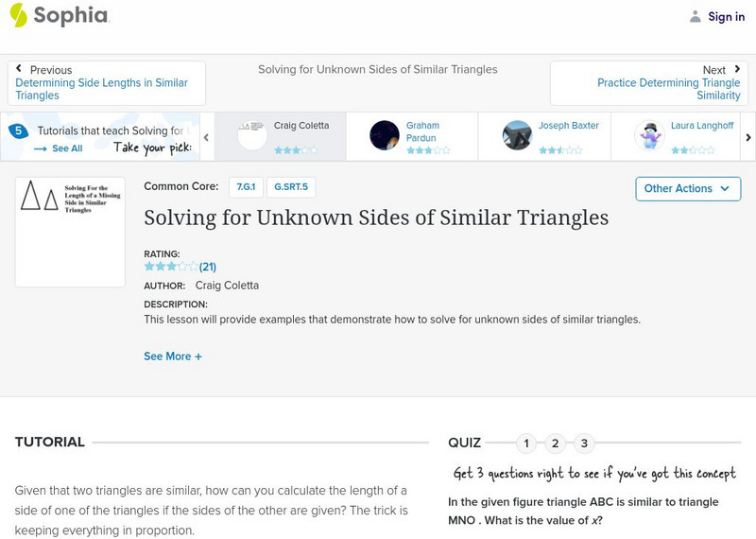Open the similar triangles lesson thumbnail
Viewport: 756px width, 539px height.
[x=70, y=232]
